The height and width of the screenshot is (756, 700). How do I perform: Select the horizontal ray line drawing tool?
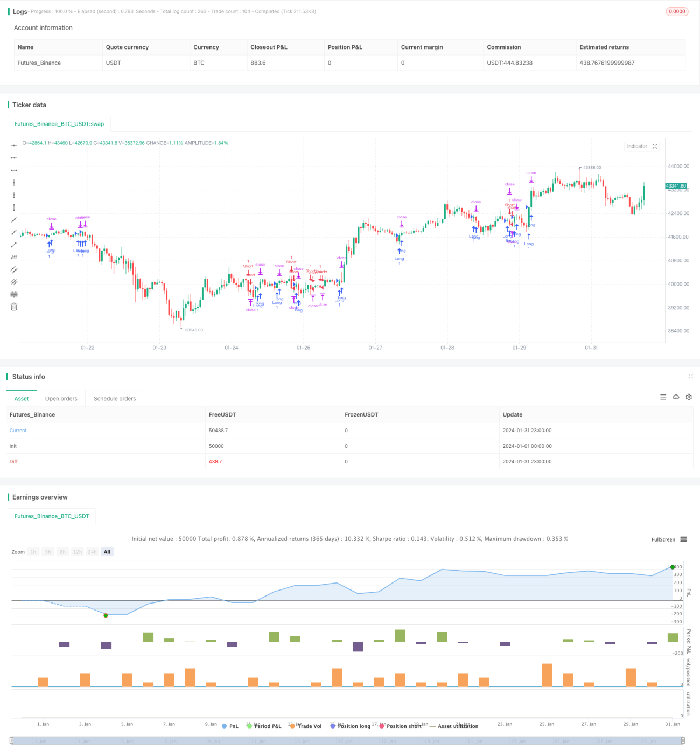[14, 158]
